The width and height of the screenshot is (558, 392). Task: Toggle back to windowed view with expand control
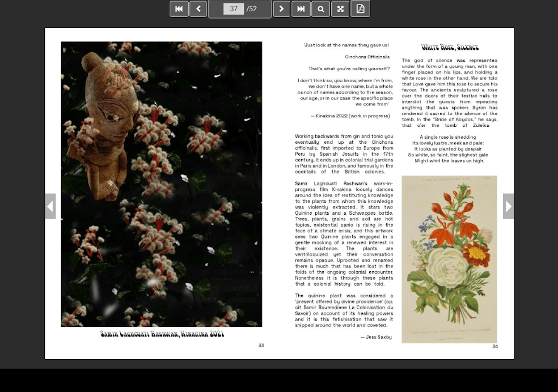click(340, 9)
